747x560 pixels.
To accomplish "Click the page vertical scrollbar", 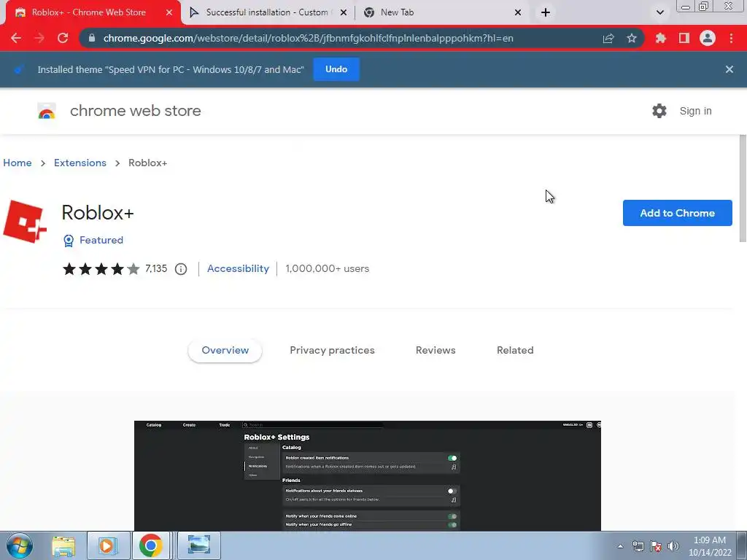I will (742, 189).
